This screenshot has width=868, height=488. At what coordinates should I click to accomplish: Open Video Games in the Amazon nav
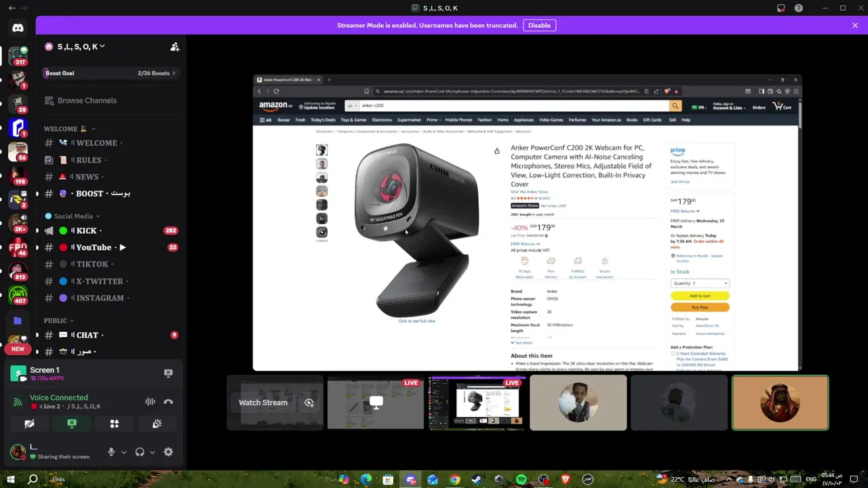point(551,120)
